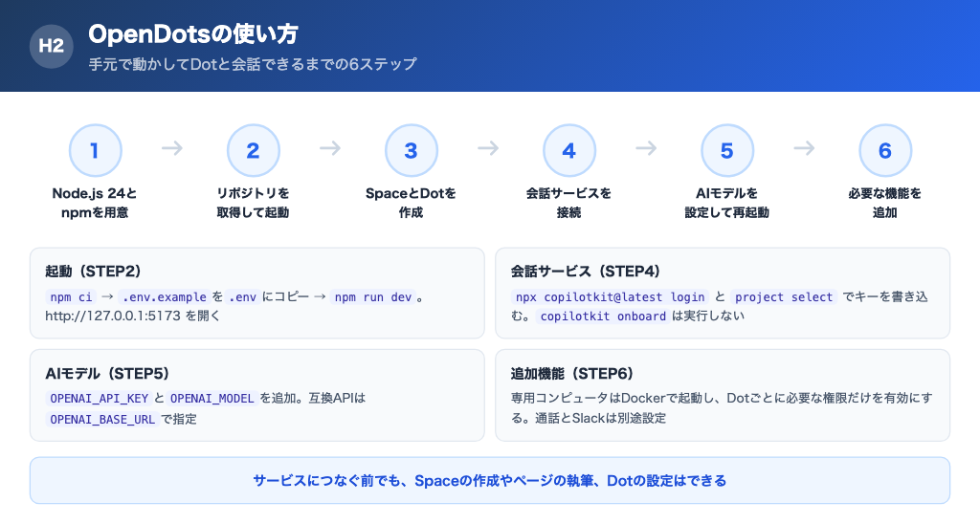
Task: Click the label "リポジトリを取得して起動"
Action: click(253, 203)
